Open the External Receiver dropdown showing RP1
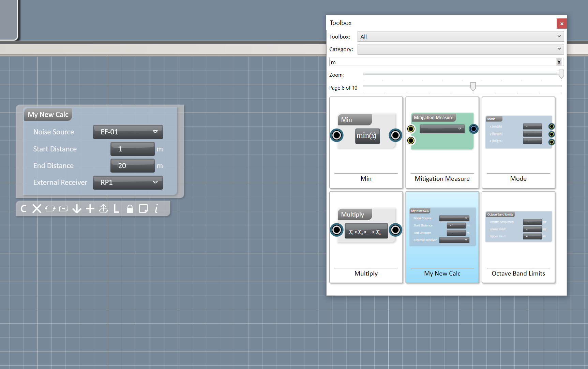Viewport: 588px width, 369px height. pos(128,182)
